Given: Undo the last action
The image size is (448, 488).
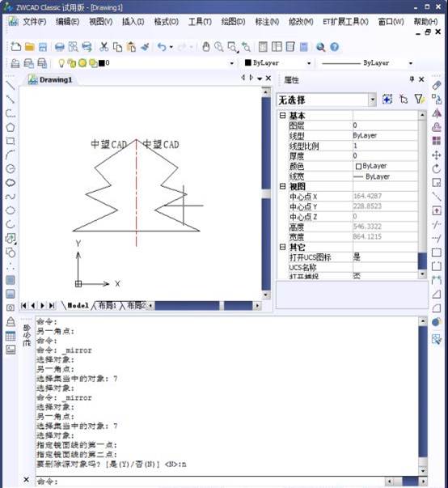Looking at the screenshot, I should click(162, 47).
